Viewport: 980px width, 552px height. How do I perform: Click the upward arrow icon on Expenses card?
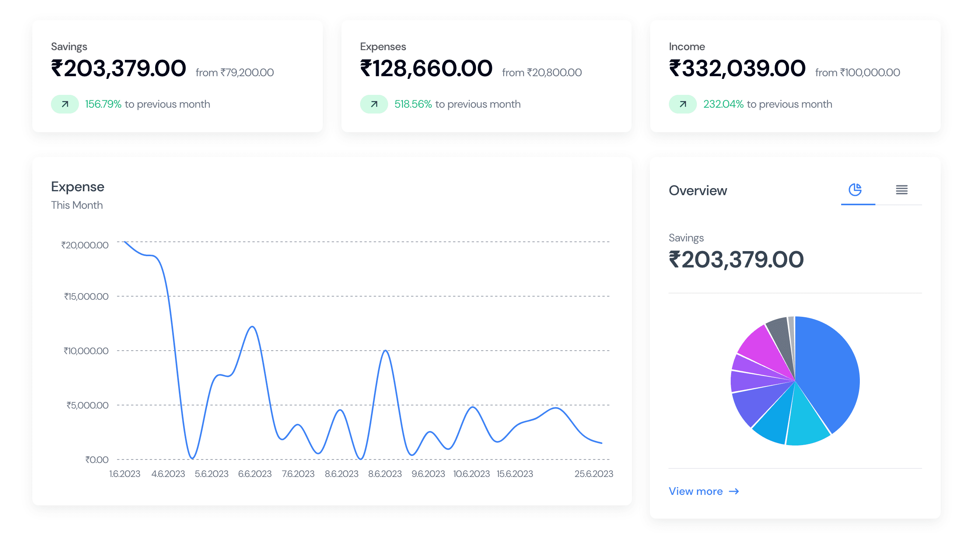374,104
